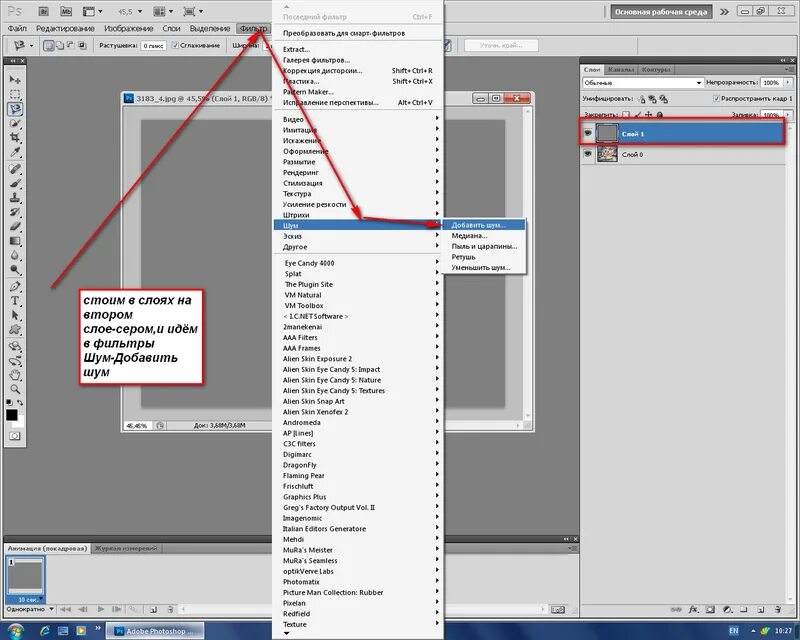
Task: Select the Rectangular Marquee tool
Action: tap(15, 94)
